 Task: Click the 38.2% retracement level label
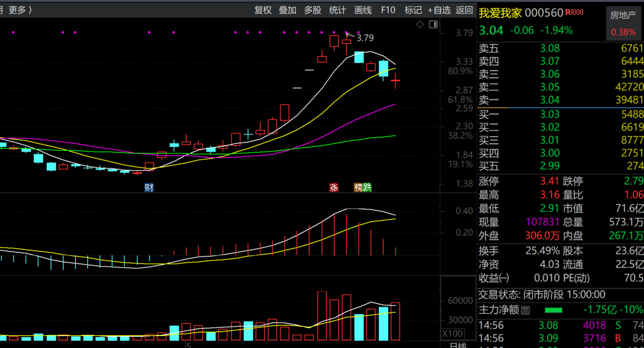point(461,136)
